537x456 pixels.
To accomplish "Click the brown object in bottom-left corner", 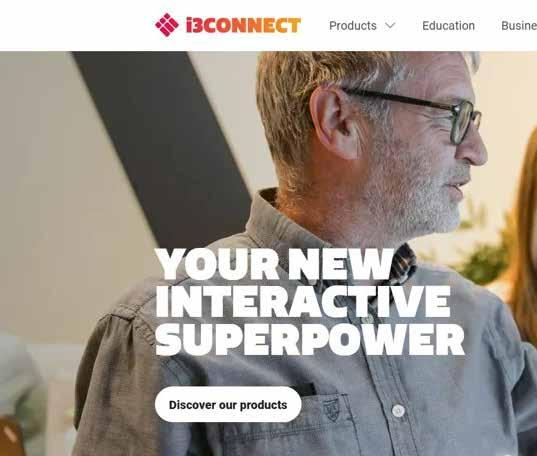I will click(x=12, y=437).
